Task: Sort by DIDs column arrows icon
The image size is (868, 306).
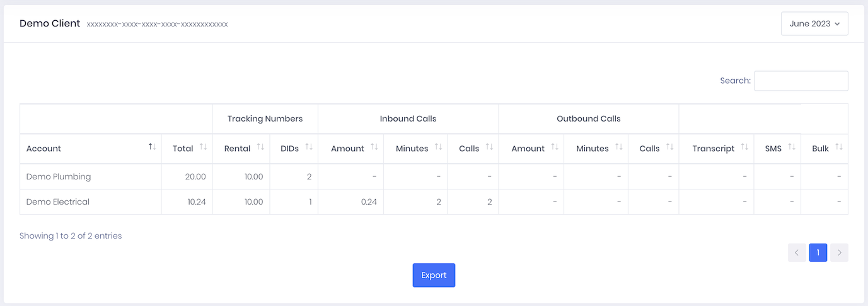Action: [x=309, y=147]
